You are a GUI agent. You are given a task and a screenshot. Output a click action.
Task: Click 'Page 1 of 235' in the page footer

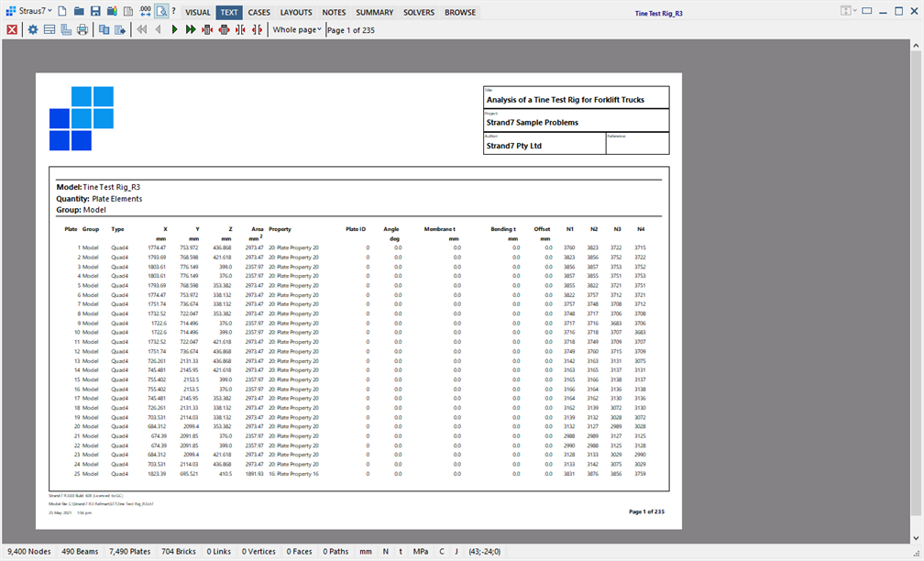646,511
